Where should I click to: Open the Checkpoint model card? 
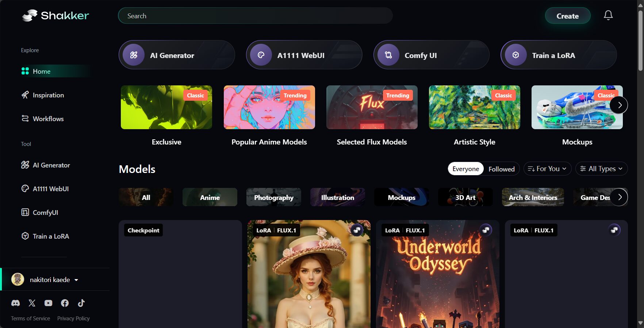[x=180, y=274]
